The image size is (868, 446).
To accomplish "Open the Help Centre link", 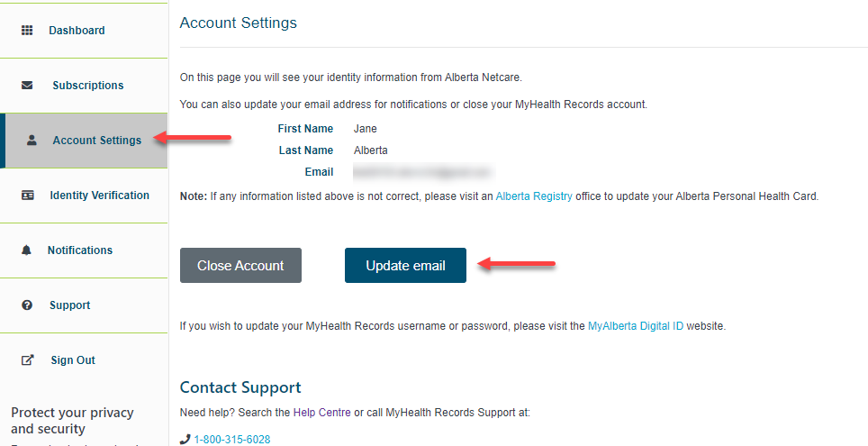I will pyautogui.click(x=322, y=413).
